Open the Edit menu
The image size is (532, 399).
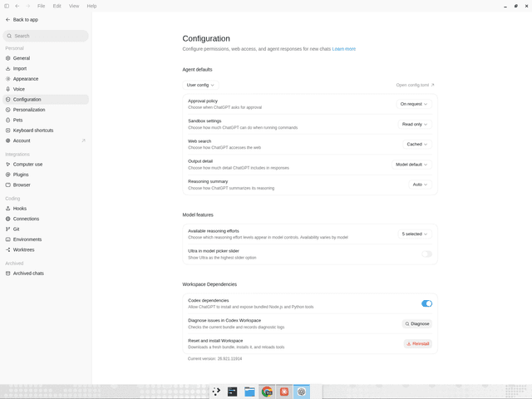pyautogui.click(x=57, y=6)
